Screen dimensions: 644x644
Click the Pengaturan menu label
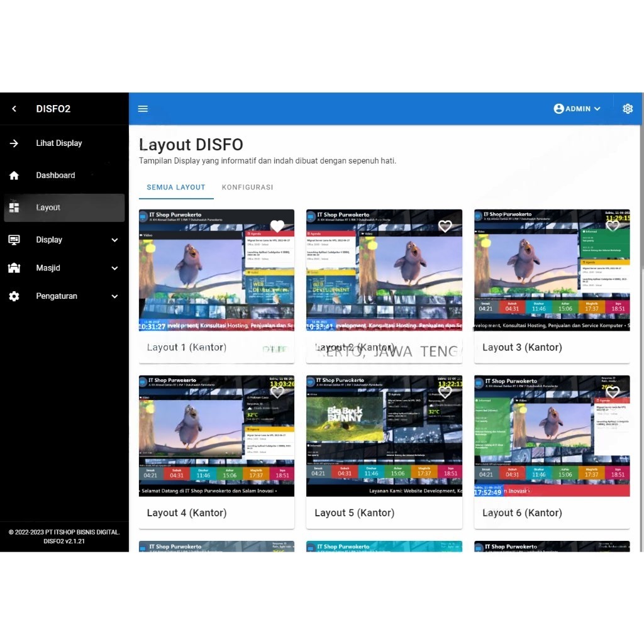click(57, 296)
